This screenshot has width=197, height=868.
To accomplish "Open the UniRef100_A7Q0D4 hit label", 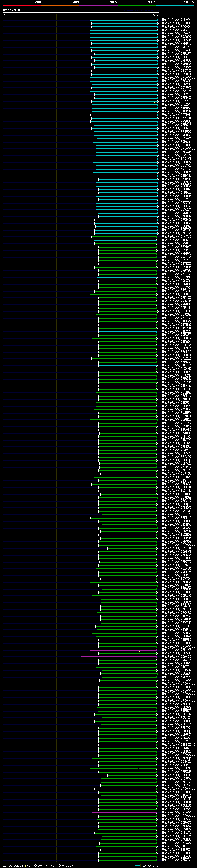I will tap(177, 26).
